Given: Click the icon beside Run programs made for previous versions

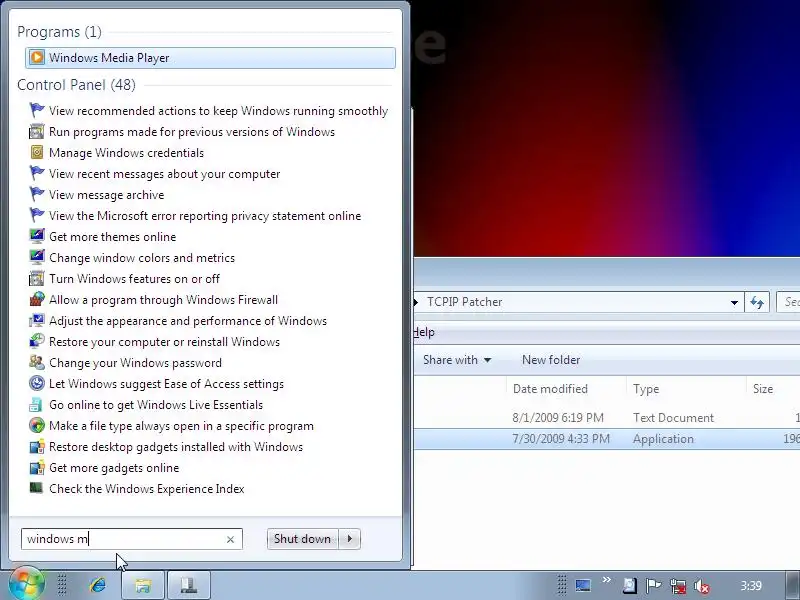Looking at the screenshot, I should pyautogui.click(x=37, y=132).
